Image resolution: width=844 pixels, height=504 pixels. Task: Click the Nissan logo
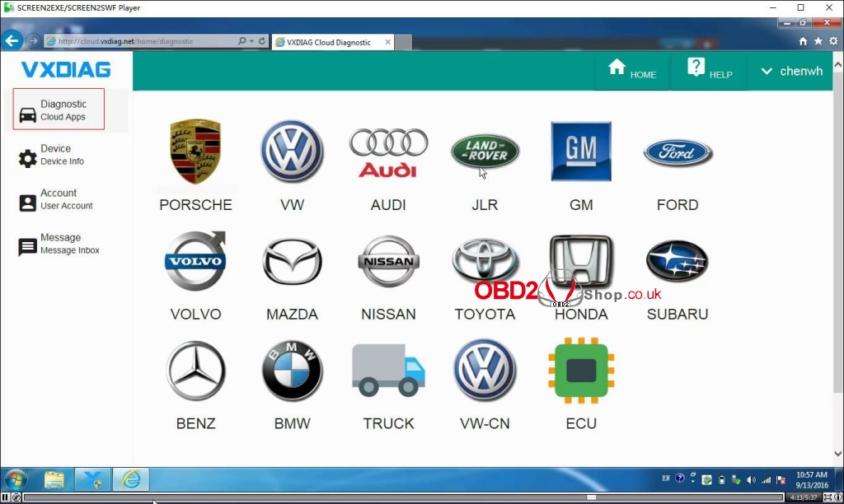[388, 262]
